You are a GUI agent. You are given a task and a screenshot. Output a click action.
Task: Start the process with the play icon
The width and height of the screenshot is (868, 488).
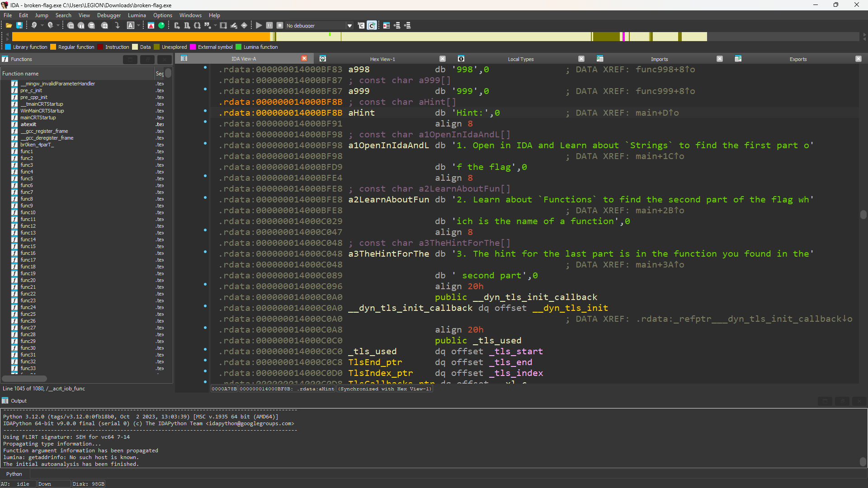pyautogui.click(x=259, y=26)
